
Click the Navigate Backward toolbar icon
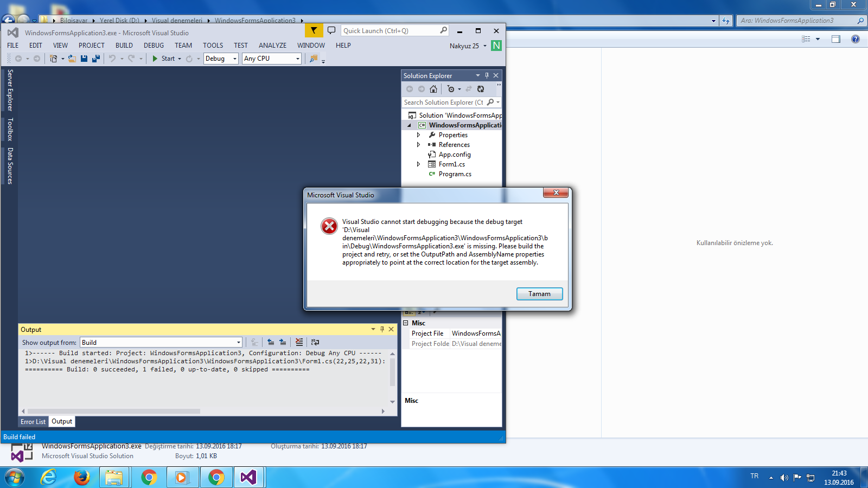pyautogui.click(x=18, y=59)
